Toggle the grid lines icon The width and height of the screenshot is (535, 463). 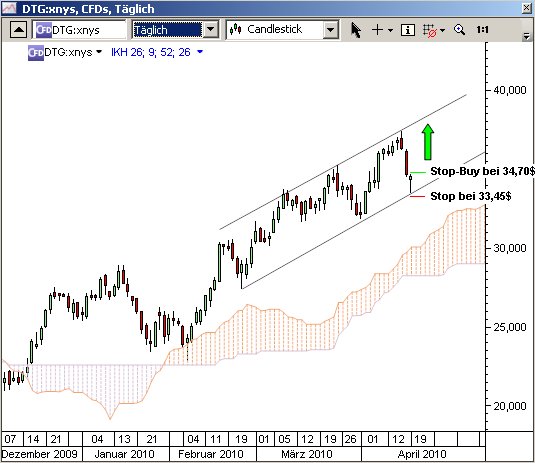[x=430, y=30]
